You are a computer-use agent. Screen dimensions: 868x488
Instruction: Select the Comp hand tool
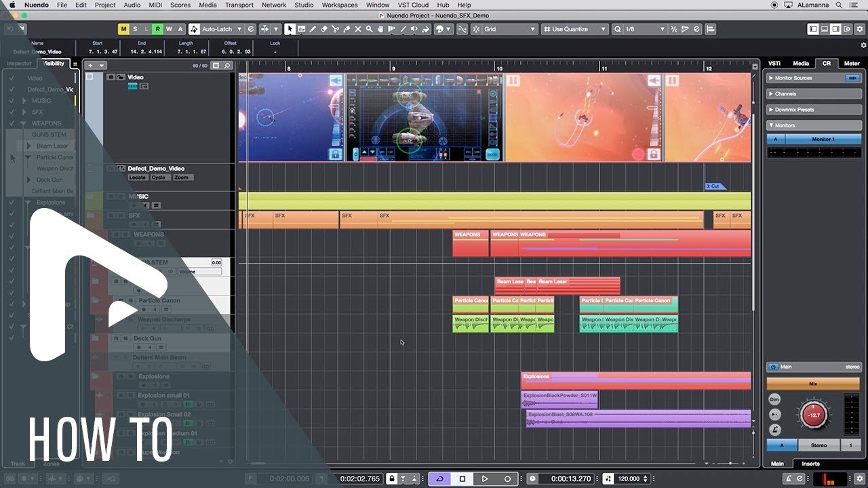pos(380,29)
